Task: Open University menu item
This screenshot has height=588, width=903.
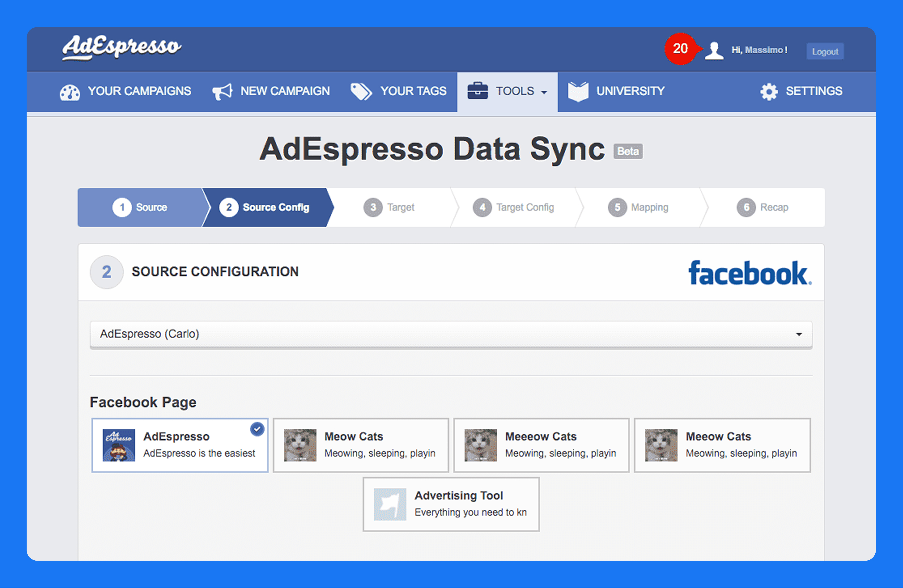Action: pos(616,91)
